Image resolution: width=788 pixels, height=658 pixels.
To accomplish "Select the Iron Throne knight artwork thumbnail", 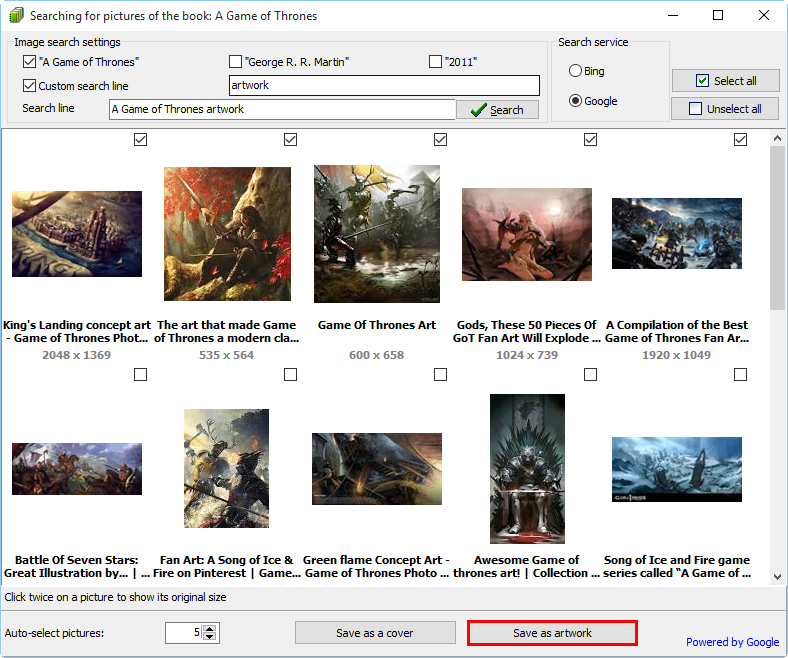I will [527, 469].
